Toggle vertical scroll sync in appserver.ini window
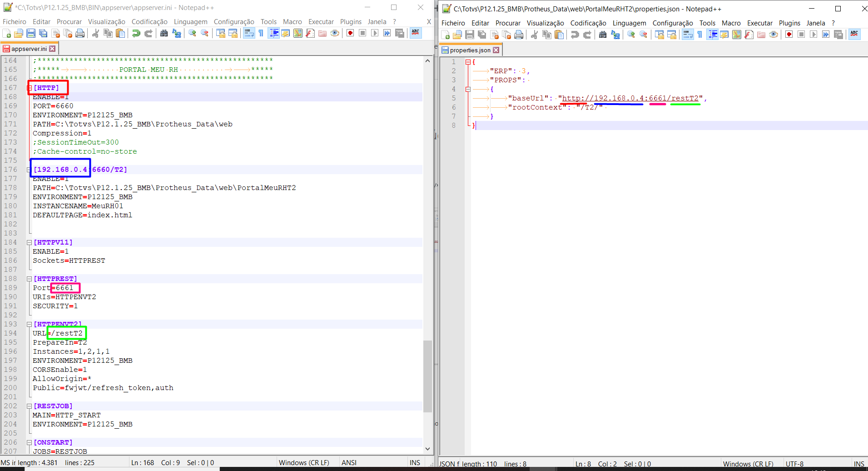 point(221,33)
